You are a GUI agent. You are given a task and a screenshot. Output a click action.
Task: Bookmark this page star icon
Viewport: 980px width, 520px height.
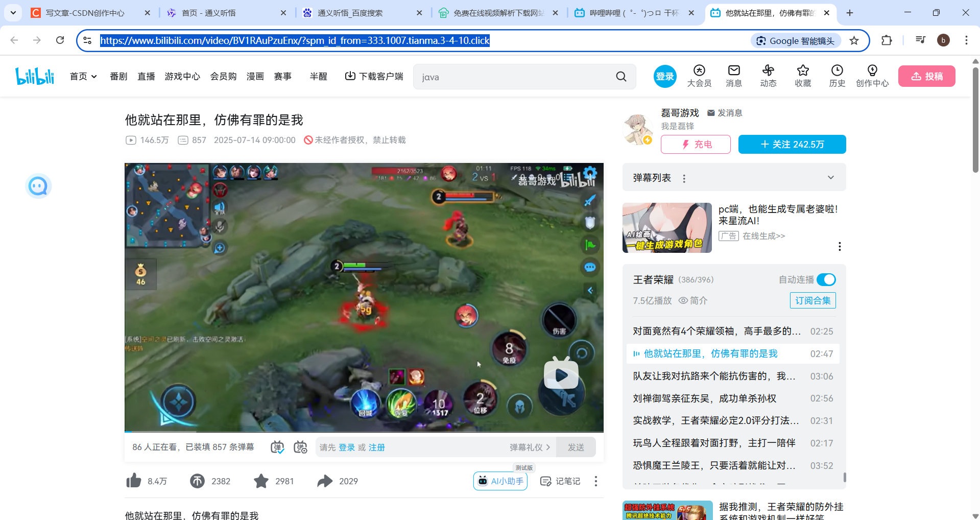854,40
